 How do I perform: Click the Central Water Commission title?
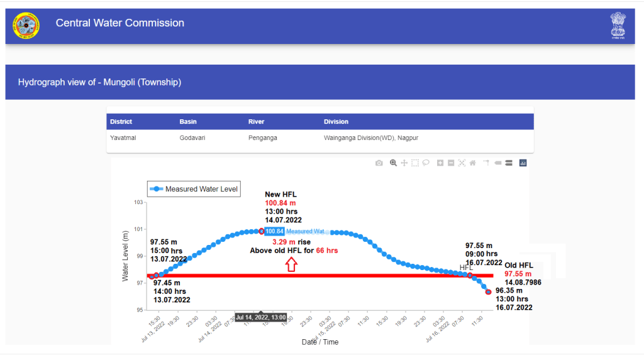tap(120, 23)
